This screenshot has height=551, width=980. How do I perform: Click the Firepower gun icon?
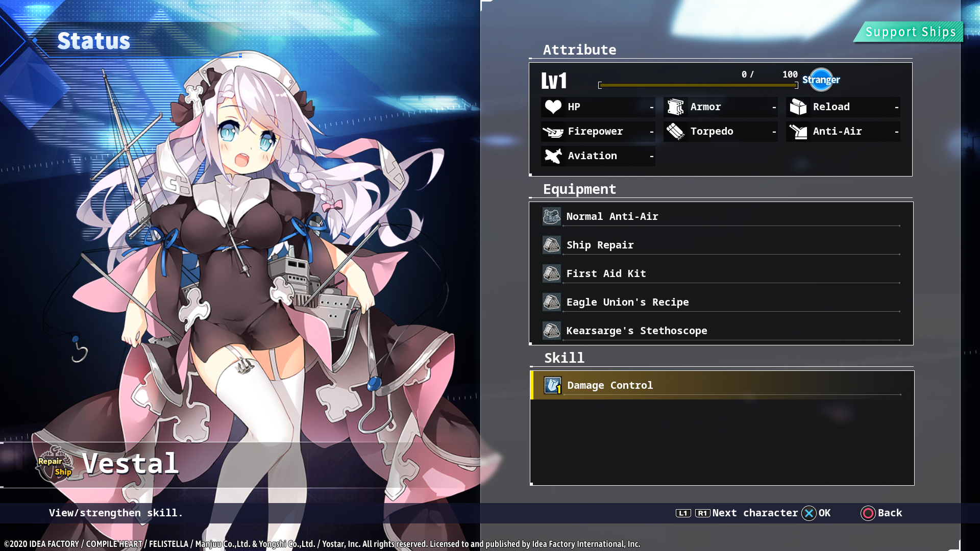pos(553,132)
